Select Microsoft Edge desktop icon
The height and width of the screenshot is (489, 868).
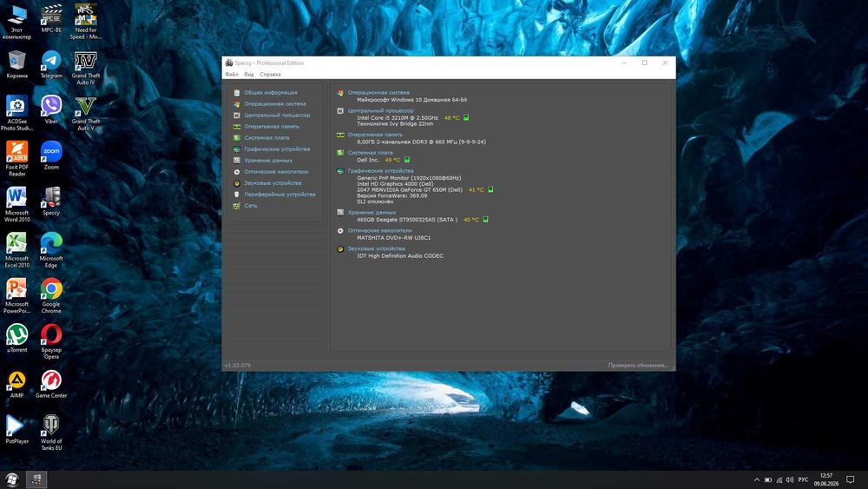pyautogui.click(x=51, y=250)
